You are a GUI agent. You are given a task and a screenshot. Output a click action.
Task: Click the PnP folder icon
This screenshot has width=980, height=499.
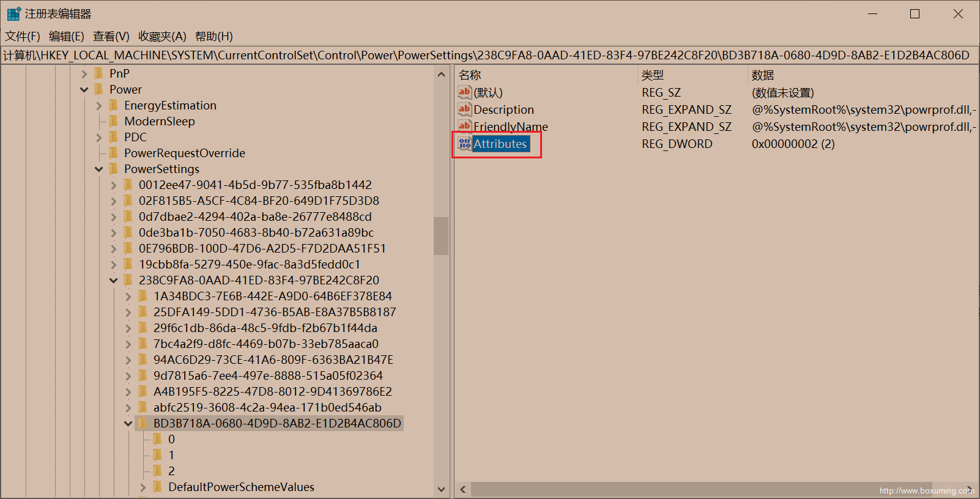[99, 73]
